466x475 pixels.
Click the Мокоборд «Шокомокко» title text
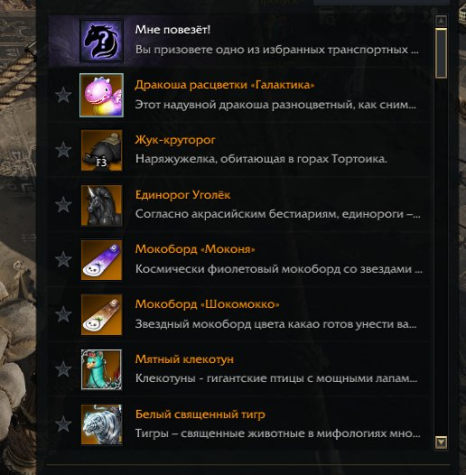[207, 304]
